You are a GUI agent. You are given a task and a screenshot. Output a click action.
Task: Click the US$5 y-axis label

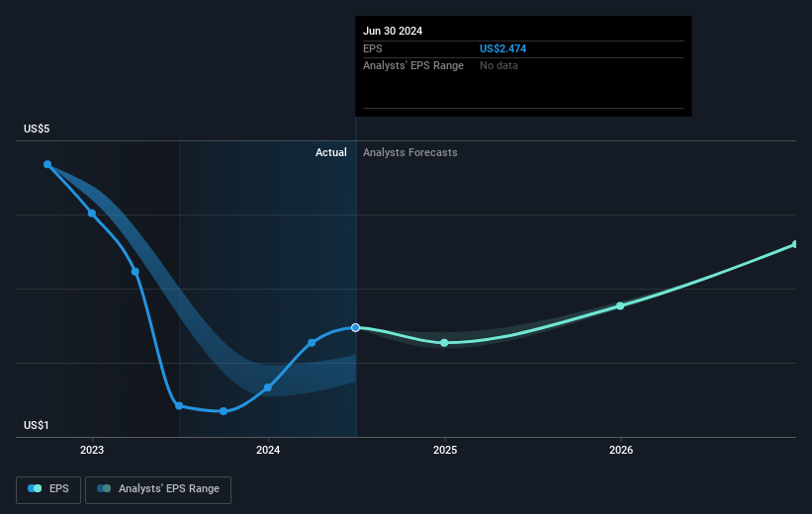[x=37, y=128]
